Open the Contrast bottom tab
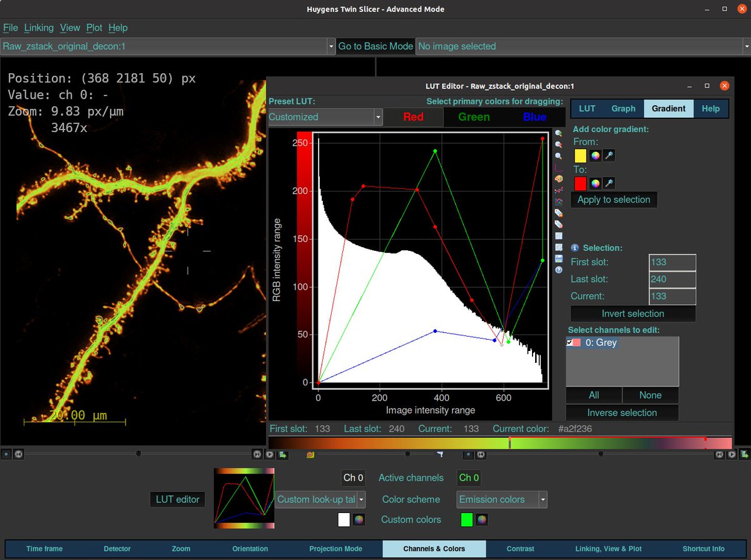The width and height of the screenshot is (751, 560). (521, 549)
